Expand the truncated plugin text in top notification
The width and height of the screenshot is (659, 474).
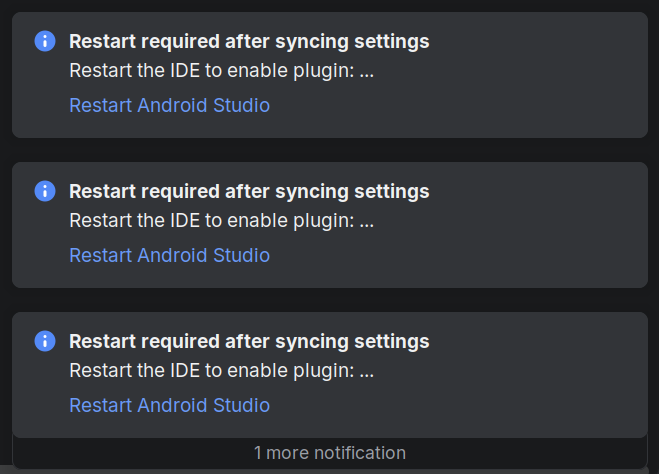366,72
